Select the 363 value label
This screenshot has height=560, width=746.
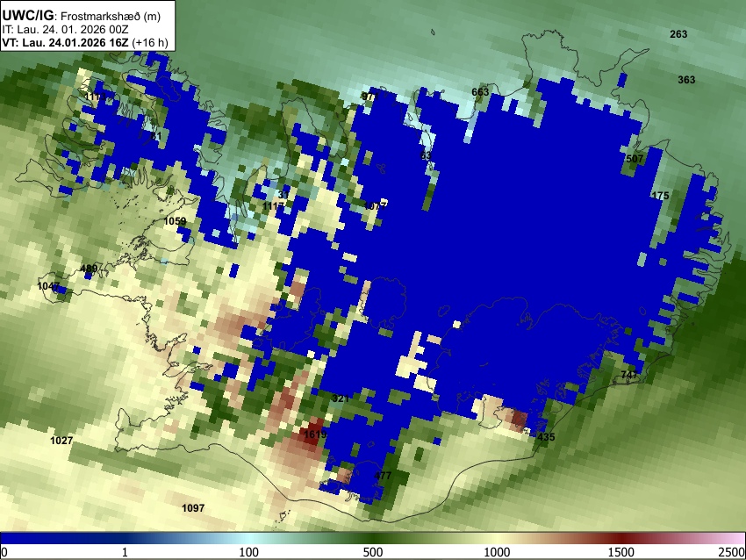686,80
